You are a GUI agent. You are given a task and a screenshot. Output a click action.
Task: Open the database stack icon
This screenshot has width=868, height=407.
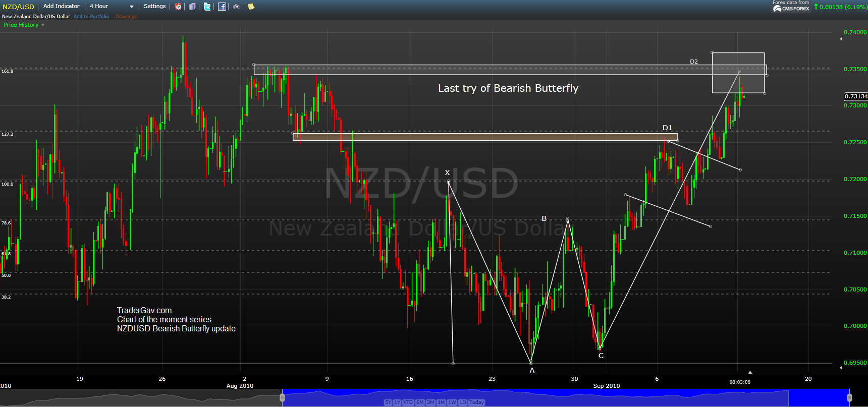tap(192, 7)
